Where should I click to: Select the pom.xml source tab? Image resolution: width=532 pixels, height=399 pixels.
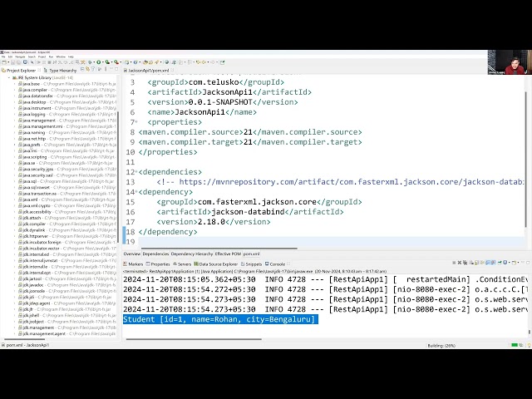pos(251,254)
